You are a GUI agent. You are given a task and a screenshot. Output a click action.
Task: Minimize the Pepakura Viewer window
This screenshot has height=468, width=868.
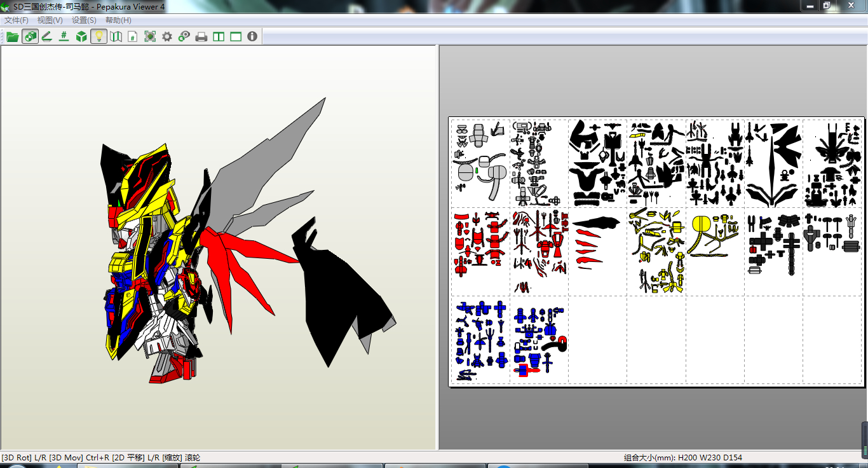(x=809, y=6)
